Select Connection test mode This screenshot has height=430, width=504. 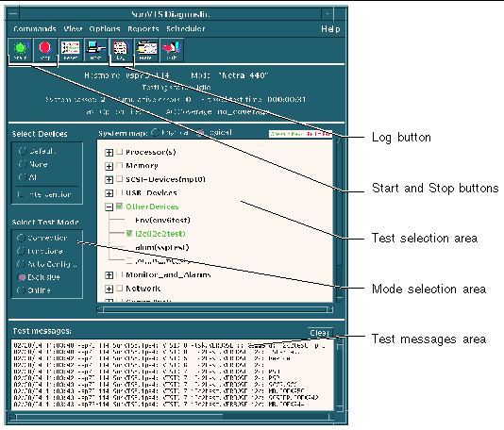21,238
